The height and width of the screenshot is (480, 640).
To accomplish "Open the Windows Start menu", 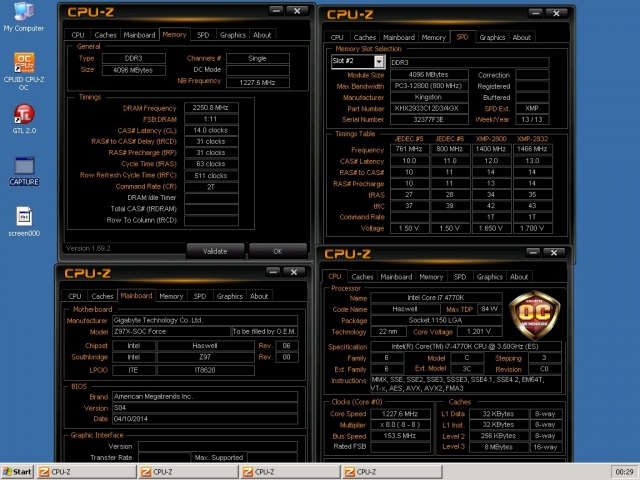I will [18, 471].
